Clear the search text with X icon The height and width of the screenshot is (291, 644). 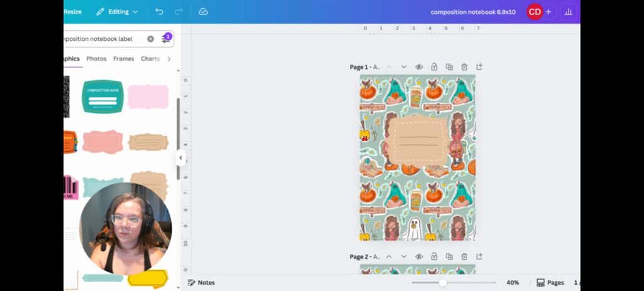[x=150, y=39]
